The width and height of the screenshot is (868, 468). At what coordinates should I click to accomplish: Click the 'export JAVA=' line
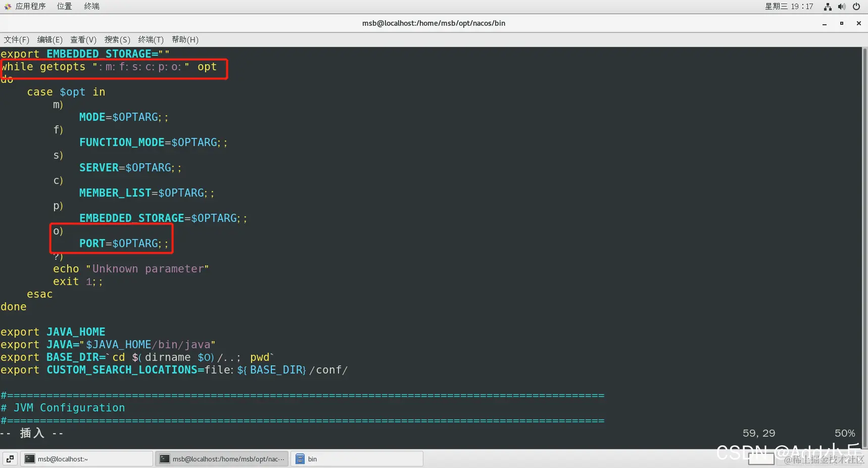(x=108, y=345)
